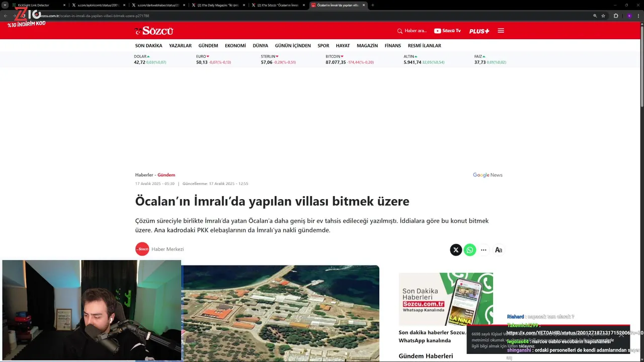Click the article headline about Öcalan's villa
The height and width of the screenshot is (362, 644).
coord(272,201)
